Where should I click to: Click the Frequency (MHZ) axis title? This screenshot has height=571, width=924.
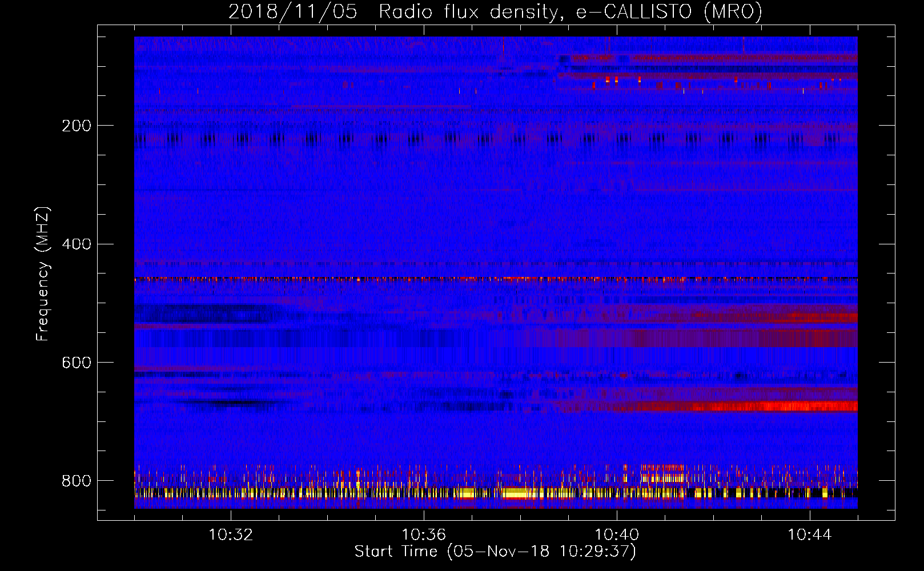point(43,274)
